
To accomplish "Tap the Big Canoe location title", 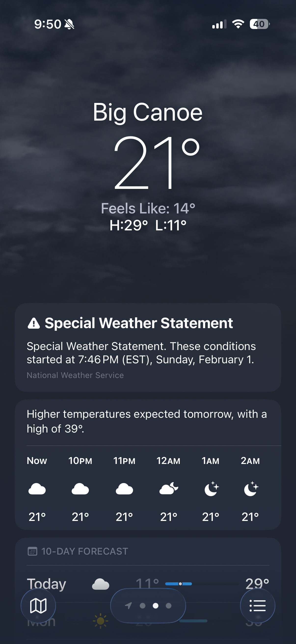I will click(x=148, y=112).
